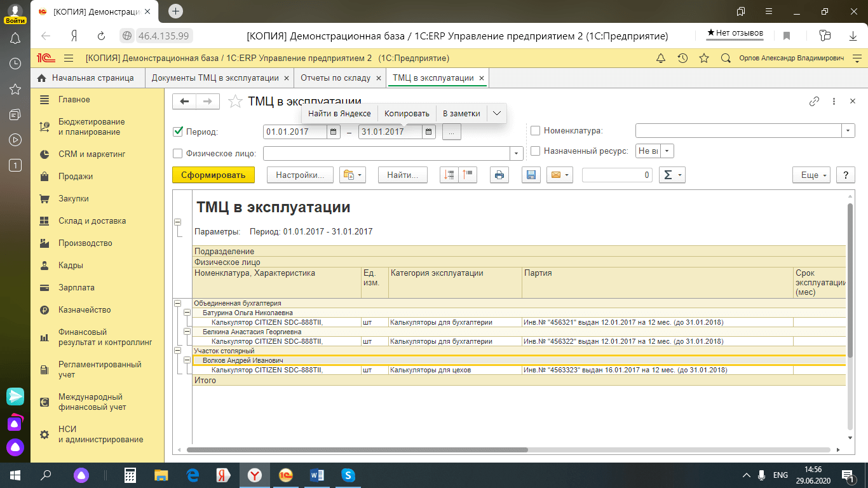868x488 pixels.
Task: Open favorites star in 1C header
Action: point(704,58)
